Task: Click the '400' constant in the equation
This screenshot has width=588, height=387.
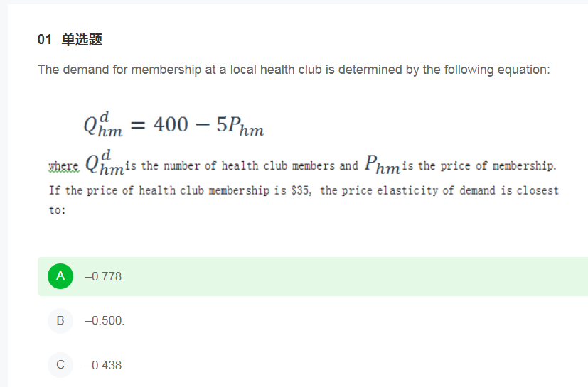Action: click(171, 124)
